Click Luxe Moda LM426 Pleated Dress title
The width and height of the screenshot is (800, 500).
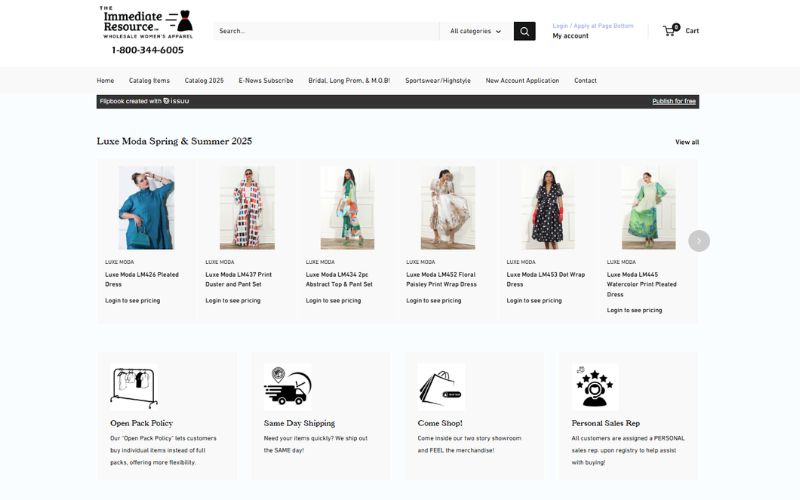pyautogui.click(x=142, y=280)
